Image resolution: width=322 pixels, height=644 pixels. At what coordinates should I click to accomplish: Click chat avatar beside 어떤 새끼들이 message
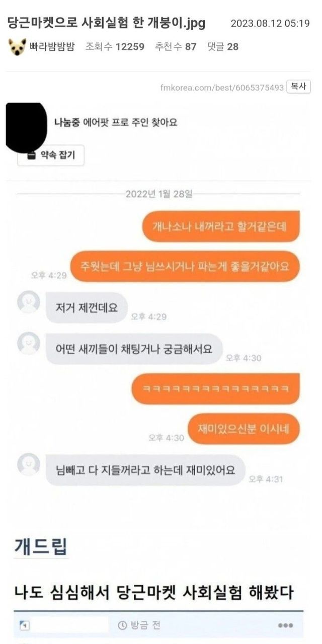[29, 344]
